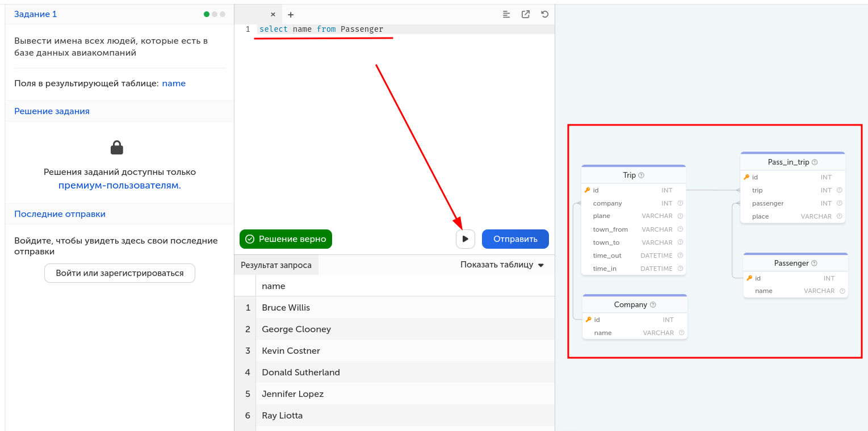
Task: Click the reset query undo icon
Action: point(545,15)
